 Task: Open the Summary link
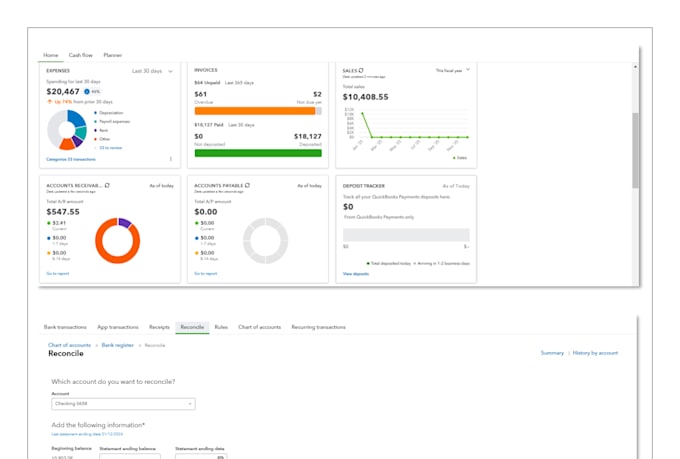(552, 353)
